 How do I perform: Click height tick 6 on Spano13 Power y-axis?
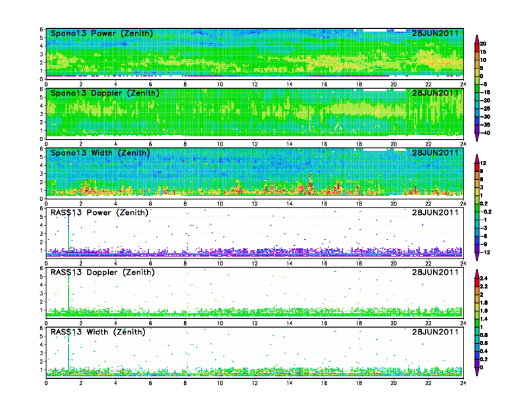[x=42, y=30]
